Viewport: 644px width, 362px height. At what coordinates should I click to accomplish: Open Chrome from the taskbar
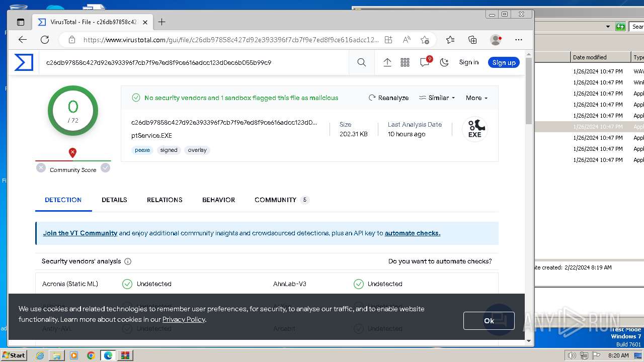coord(91,355)
